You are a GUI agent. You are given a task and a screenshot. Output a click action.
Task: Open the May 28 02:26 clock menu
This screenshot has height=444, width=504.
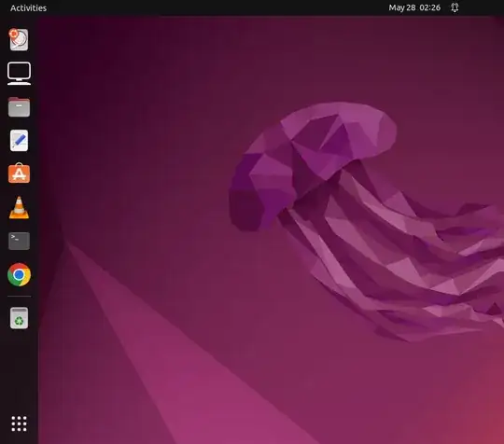pyautogui.click(x=414, y=7)
